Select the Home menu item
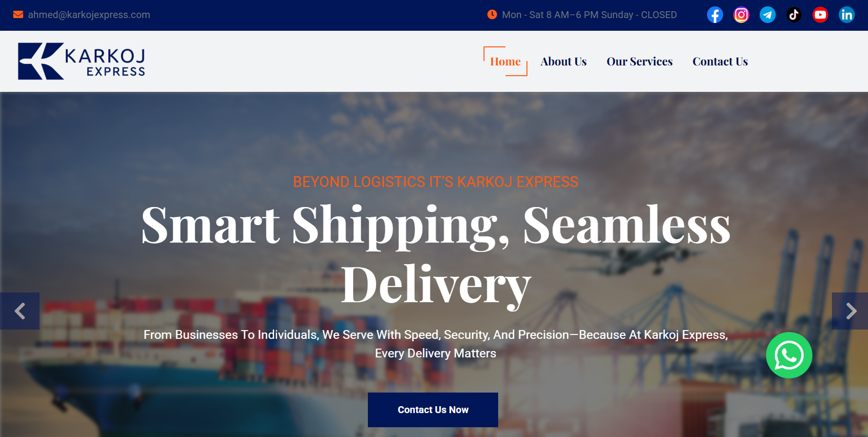The height and width of the screenshot is (437, 868). (x=505, y=62)
